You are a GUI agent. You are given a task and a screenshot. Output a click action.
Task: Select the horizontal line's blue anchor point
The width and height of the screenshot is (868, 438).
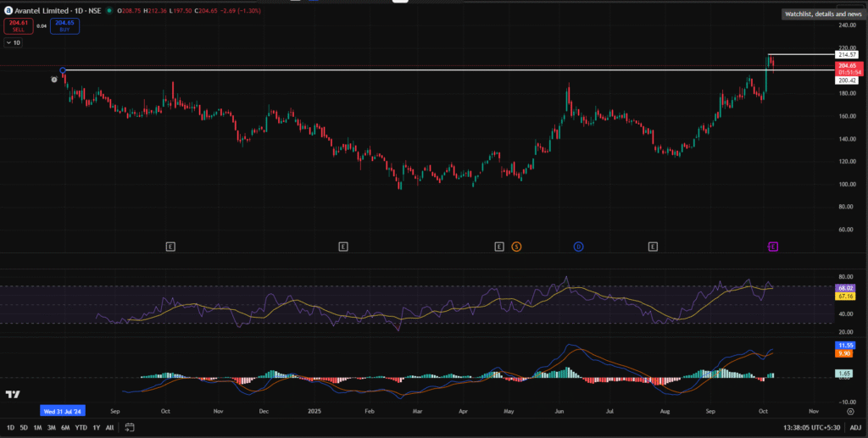(63, 70)
